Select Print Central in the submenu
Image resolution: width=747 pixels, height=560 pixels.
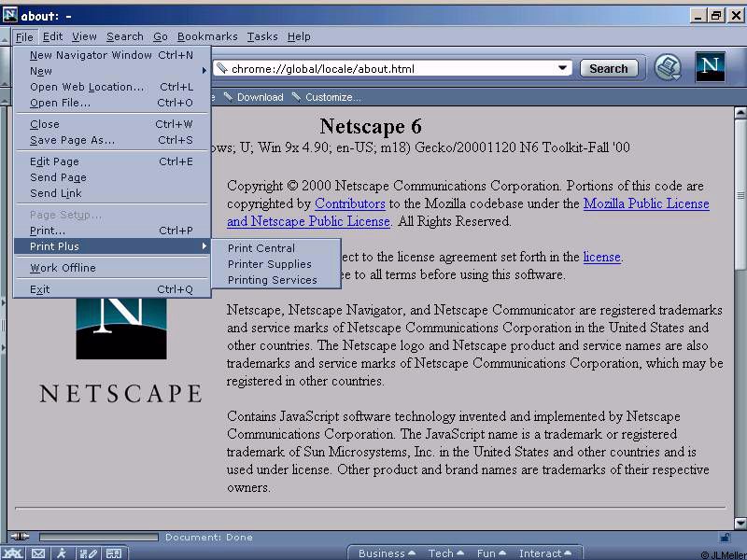coord(276,248)
